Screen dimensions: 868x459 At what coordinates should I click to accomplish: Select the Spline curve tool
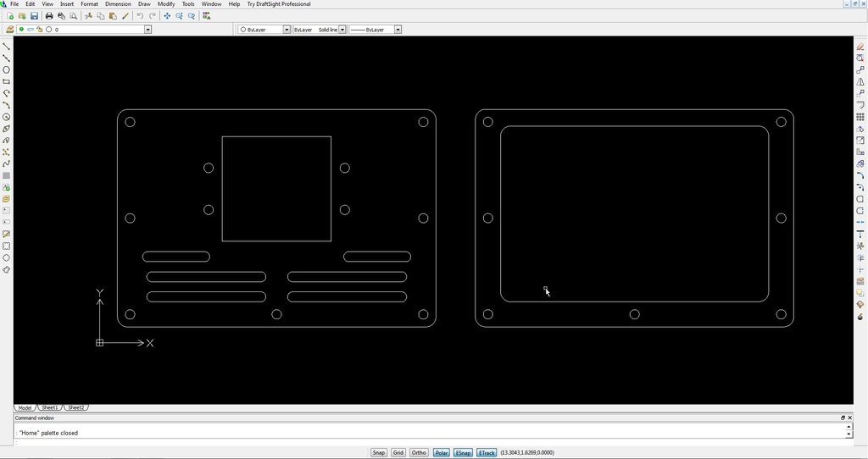click(7, 163)
